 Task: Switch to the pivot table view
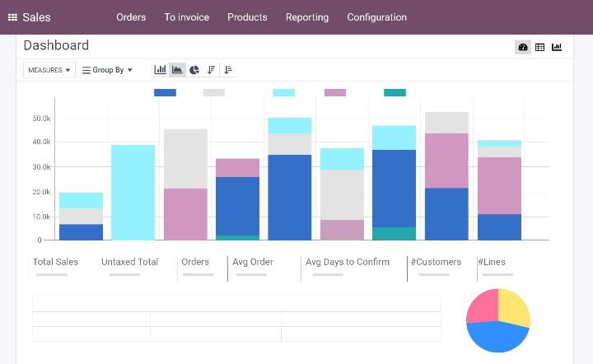point(539,48)
